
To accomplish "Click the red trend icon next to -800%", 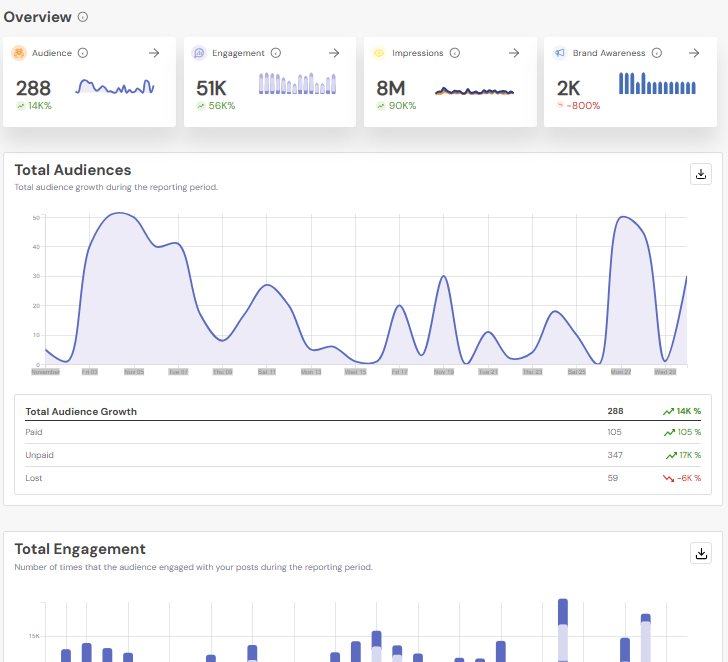I will (x=560, y=105).
